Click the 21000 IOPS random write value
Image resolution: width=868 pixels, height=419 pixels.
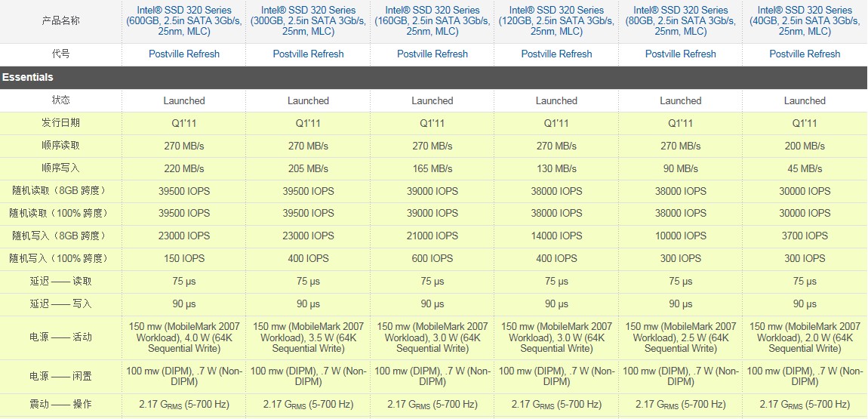[432, 236]
